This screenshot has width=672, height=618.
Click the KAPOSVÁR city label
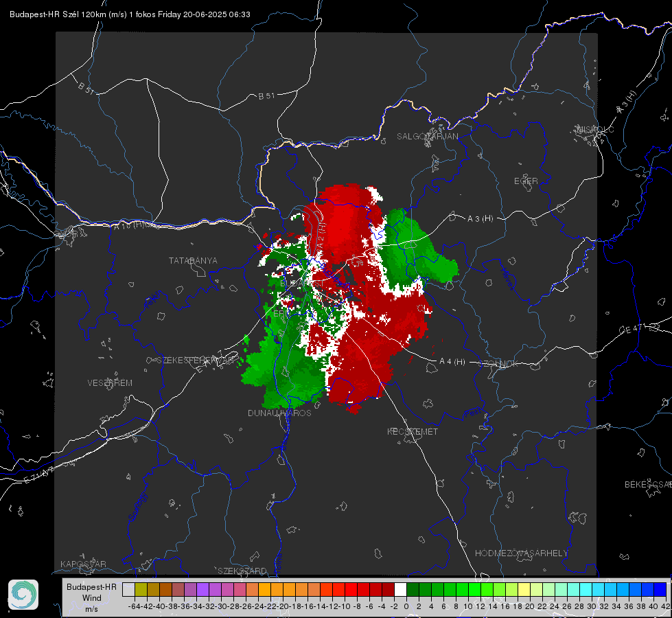coord(83,564)
